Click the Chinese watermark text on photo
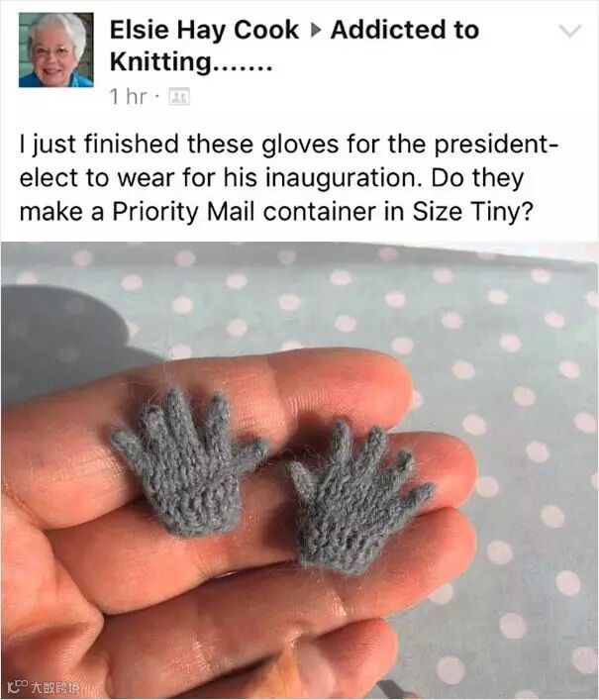 (x=52, y=688)
